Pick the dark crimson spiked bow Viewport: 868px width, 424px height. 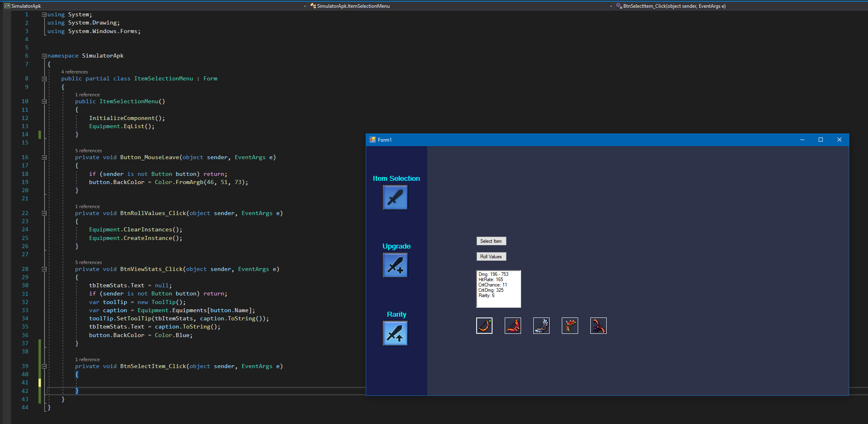pos(598,326)
